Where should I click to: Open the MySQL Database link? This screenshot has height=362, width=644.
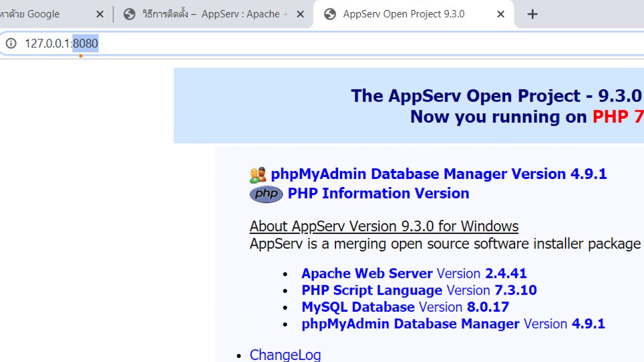tap(358, 307)
